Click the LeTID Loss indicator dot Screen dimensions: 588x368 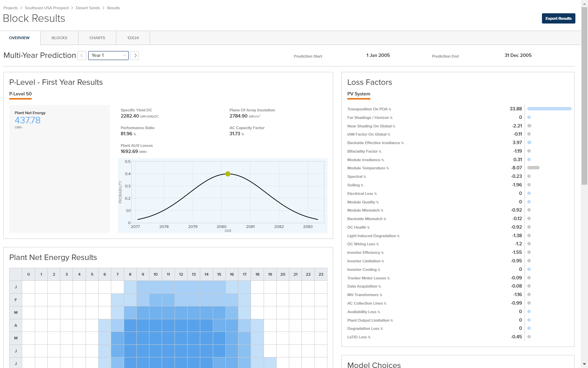529,337
